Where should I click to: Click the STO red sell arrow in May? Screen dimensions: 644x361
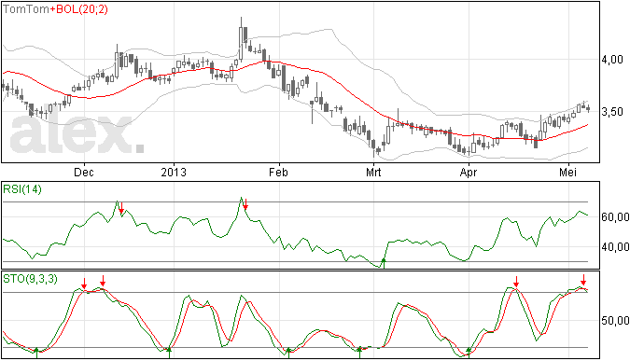pyautogui.click(x=583, y=280)
